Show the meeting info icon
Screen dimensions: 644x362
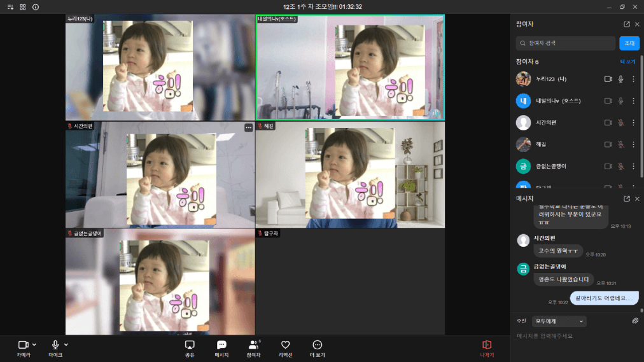click(36, 7)
